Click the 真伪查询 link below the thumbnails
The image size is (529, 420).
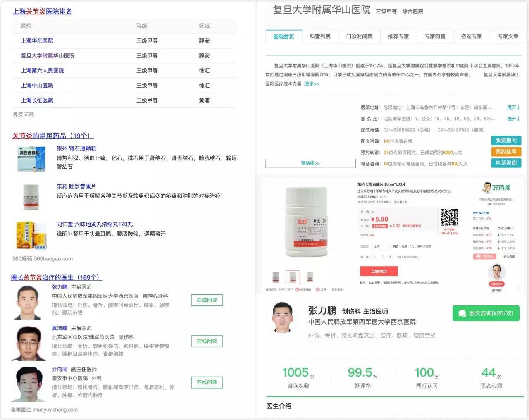[x=337, y=289]
